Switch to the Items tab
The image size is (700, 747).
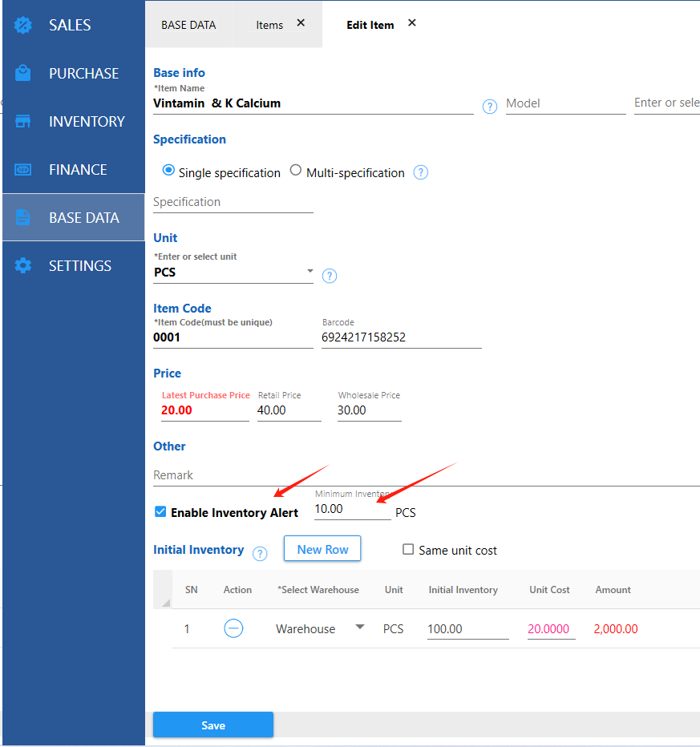pos(269,25)
